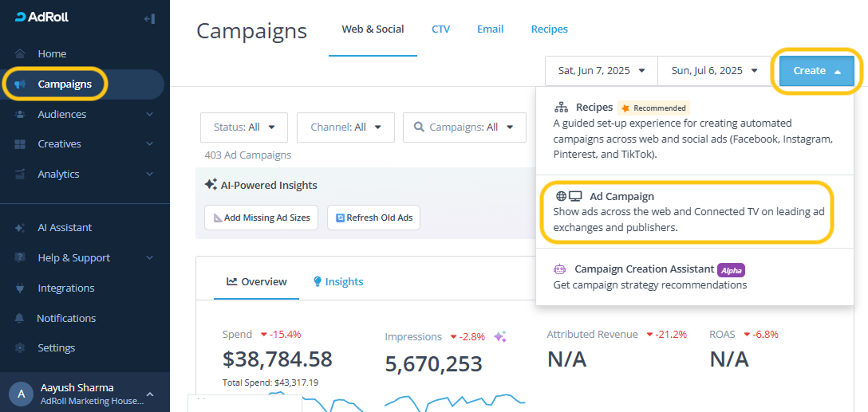This screenshot has width=868, height=412.
Task: Expand the Audiences sidebar section
Action: click(x=149, y=115)
